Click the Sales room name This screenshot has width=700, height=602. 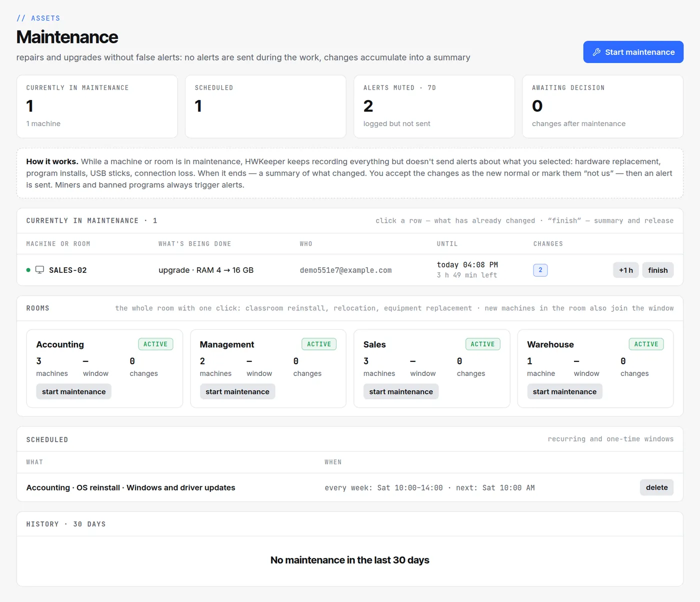click(374, 344)
